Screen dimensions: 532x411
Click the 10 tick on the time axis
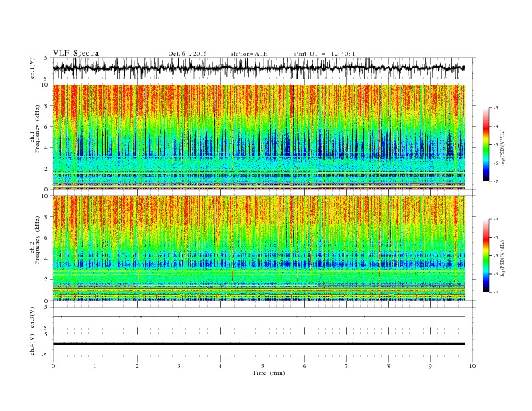[x=472, y=366]
